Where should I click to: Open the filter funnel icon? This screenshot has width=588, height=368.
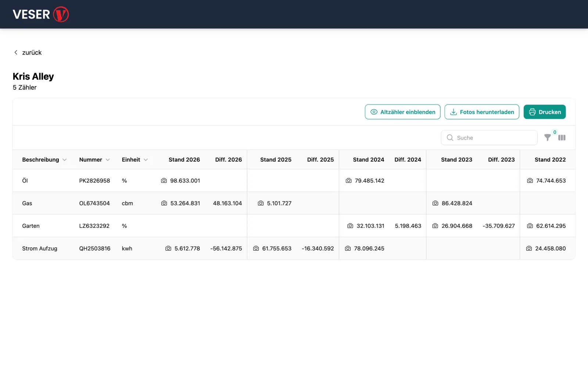click(547, 138)
